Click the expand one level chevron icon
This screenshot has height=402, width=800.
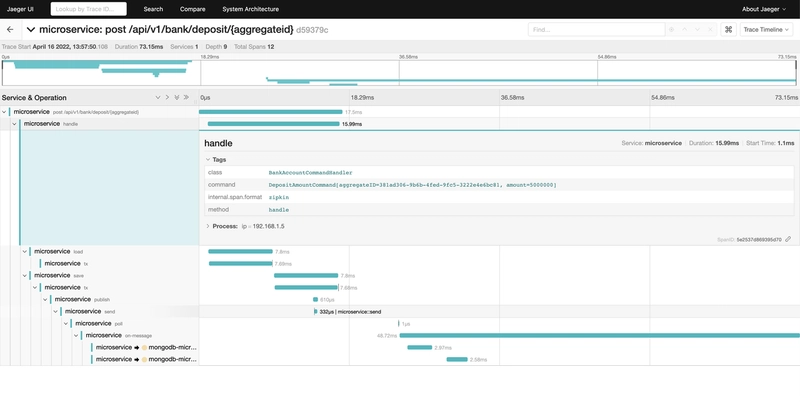(x=158, y=98)
